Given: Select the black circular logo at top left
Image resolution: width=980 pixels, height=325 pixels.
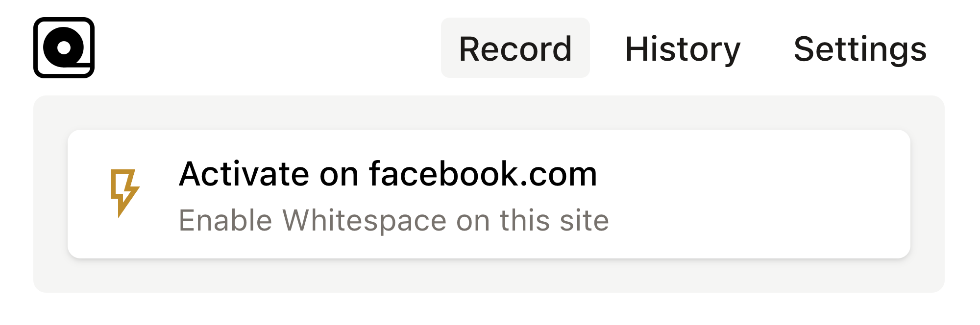Looking at the screenshot, I should click(x=64, y=47).
